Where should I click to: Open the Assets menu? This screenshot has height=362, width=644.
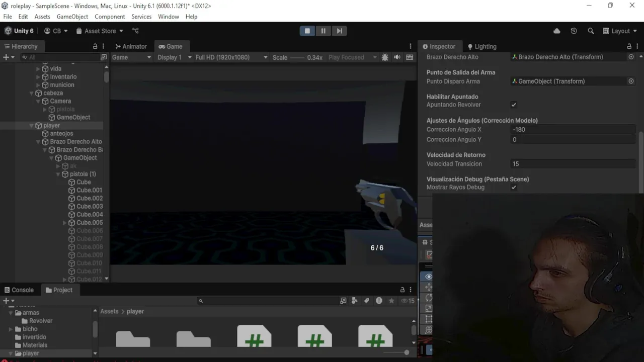point(42,17)
